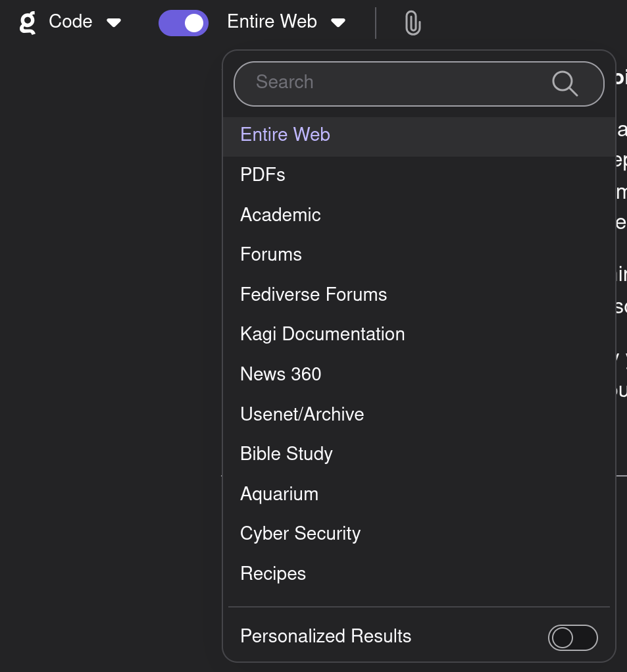Click the paperclip attachment icon
The width and height of the screenshot is (627, 672).
pos(411,22)
